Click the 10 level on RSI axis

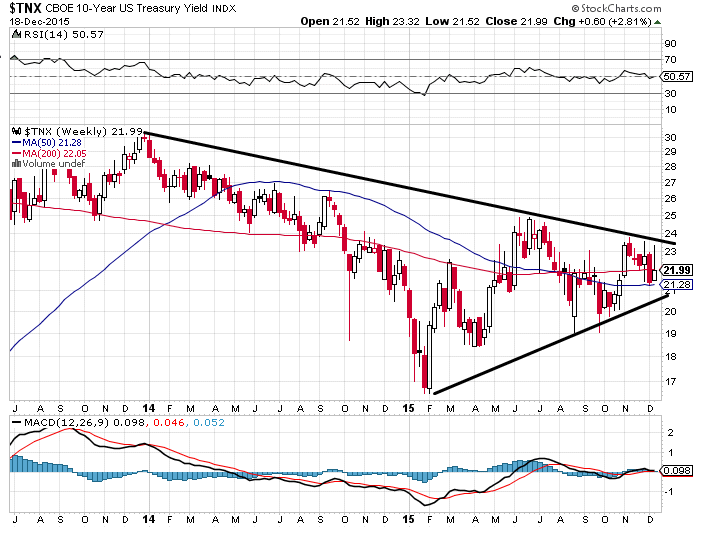(670, 110)
